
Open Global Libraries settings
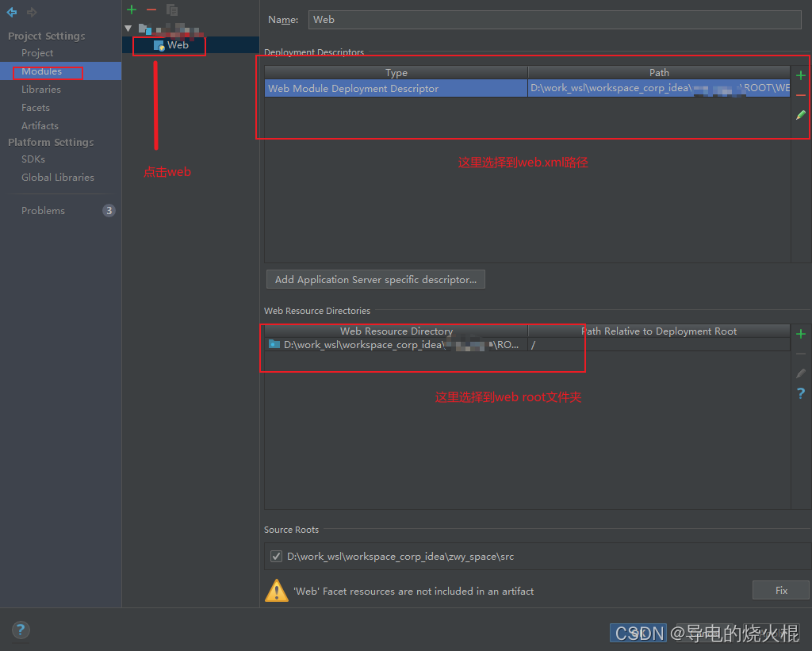coord(57,177)
